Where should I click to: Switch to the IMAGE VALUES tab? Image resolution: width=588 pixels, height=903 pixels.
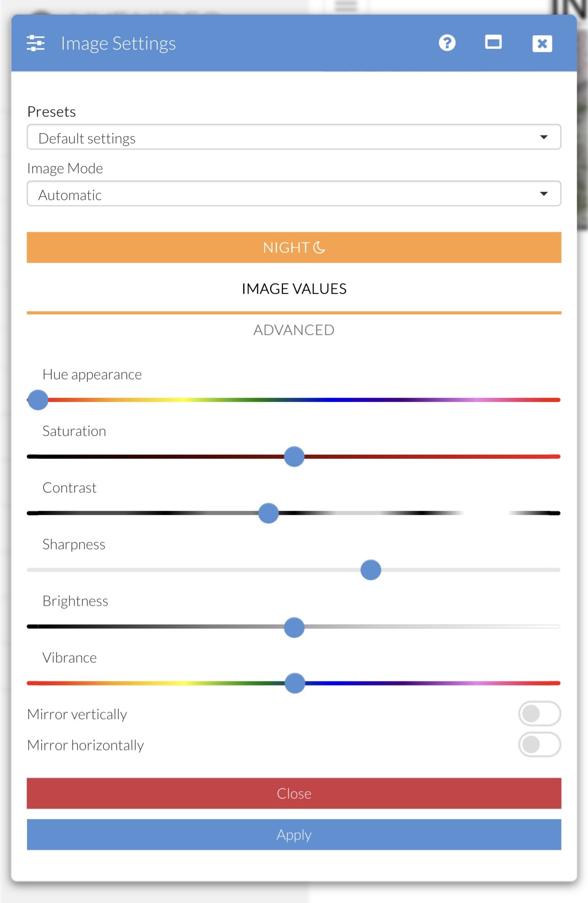294,289
